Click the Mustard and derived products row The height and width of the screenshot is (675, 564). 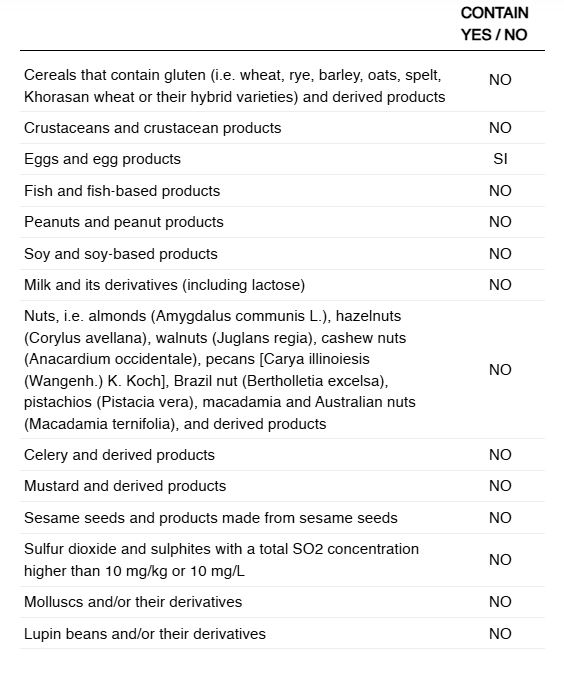pos(282,486)
